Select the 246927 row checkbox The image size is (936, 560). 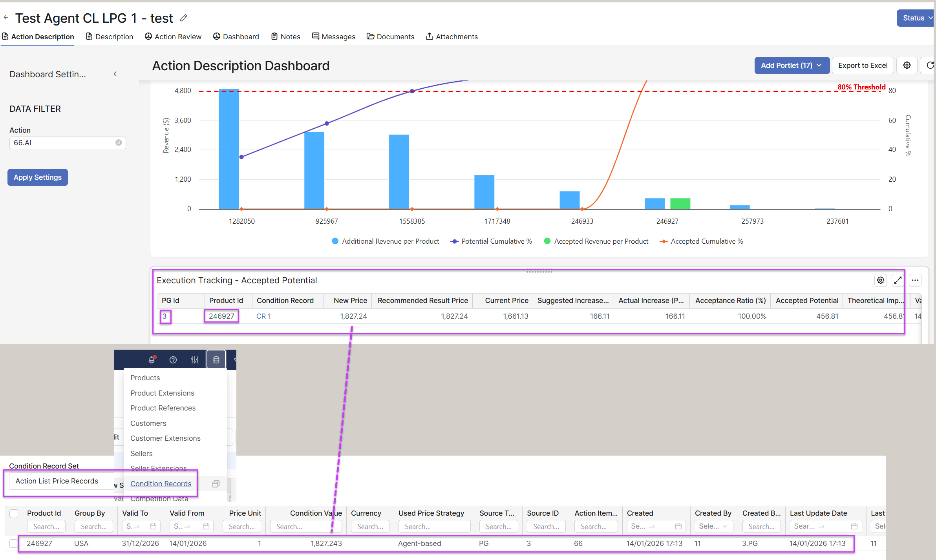pos(14,544)
